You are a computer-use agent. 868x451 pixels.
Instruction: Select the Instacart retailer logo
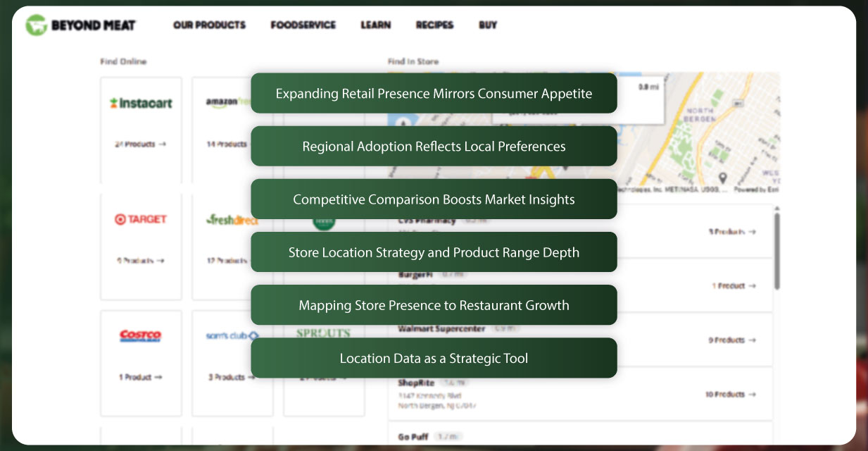pyautogui.click(x=141, y=103)
